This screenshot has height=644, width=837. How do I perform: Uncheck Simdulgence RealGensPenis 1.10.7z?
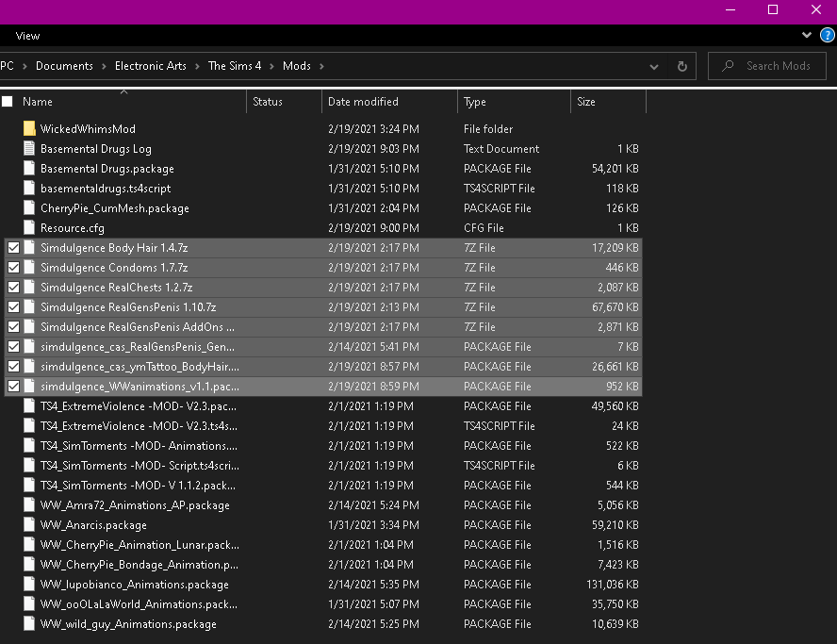click(14, 307)
